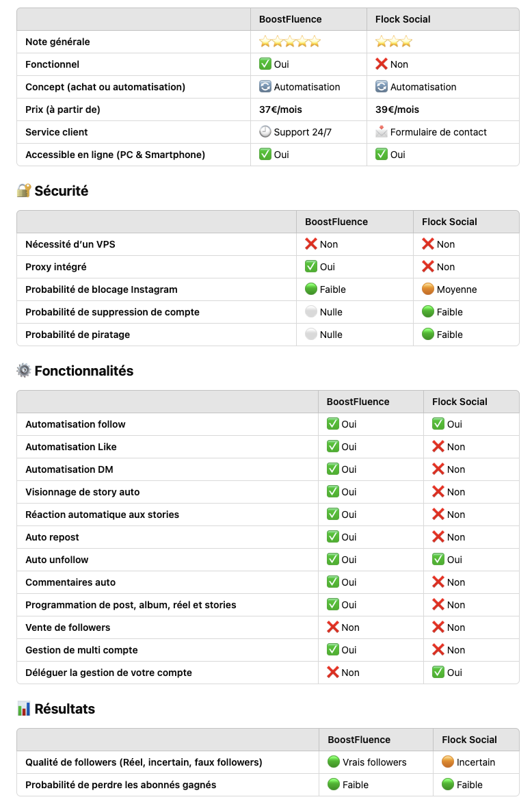Image resolution: width=532 pixels, height=806 pixels.
Task: Click the orange Moyenne indicator for blocage Instagram
Action: pos(428,289)
